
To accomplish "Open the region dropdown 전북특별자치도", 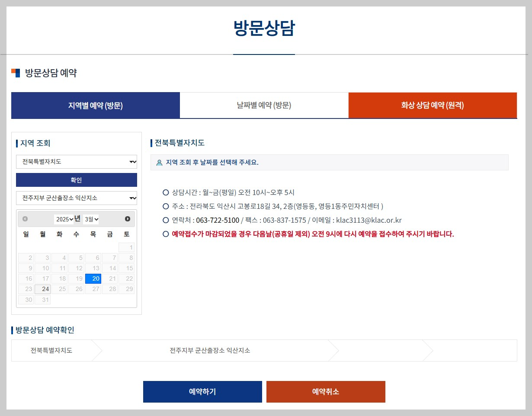I will pos(77,162).
